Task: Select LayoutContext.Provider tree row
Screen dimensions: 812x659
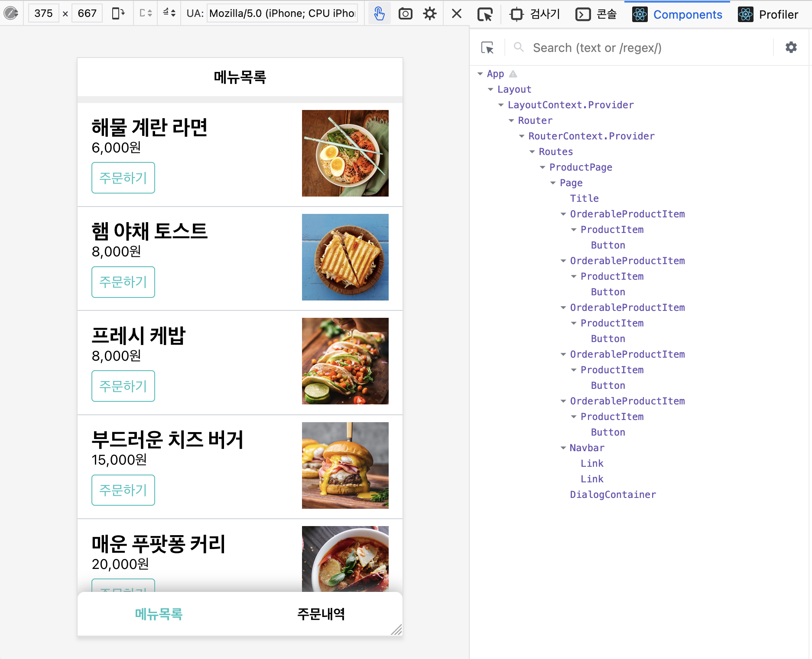Action: click(x=571, y=105)
